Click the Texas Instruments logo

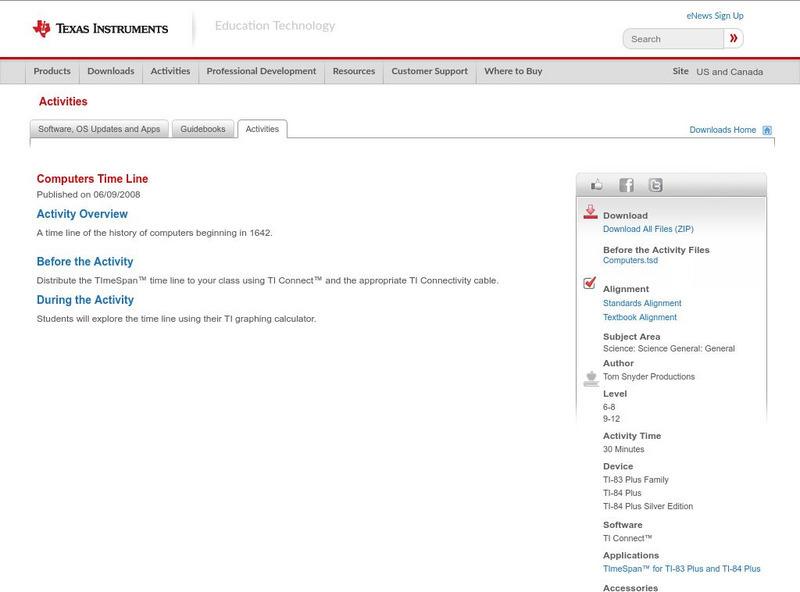point(100,29)
